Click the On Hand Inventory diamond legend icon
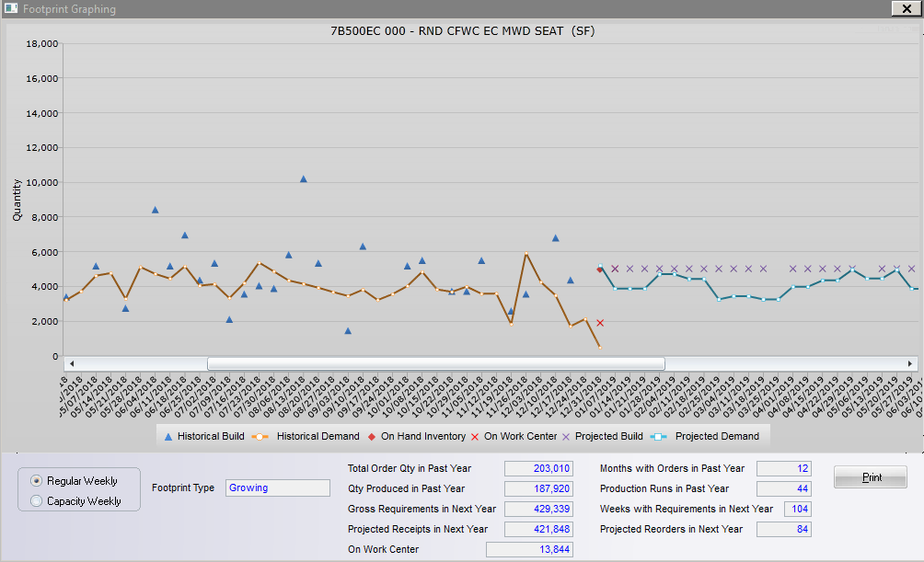924x562 pixels. 371,437
